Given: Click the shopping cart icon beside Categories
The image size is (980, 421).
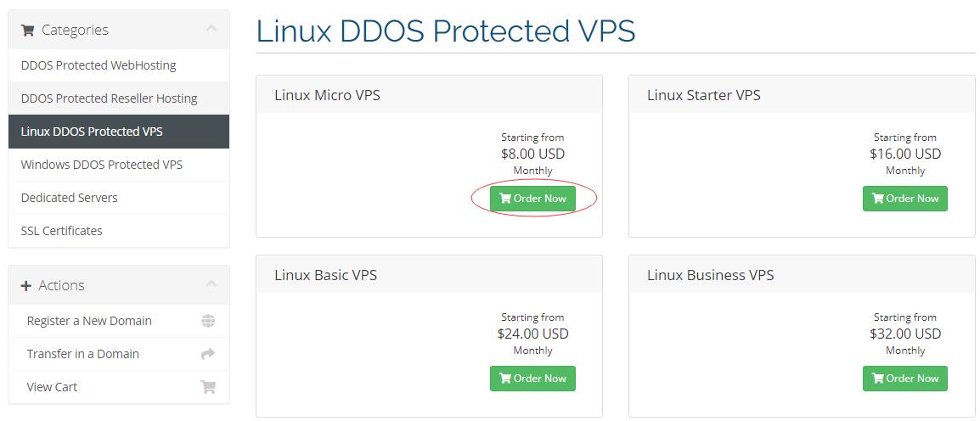Looking at the screenshot, I should [x=27, y=30].
